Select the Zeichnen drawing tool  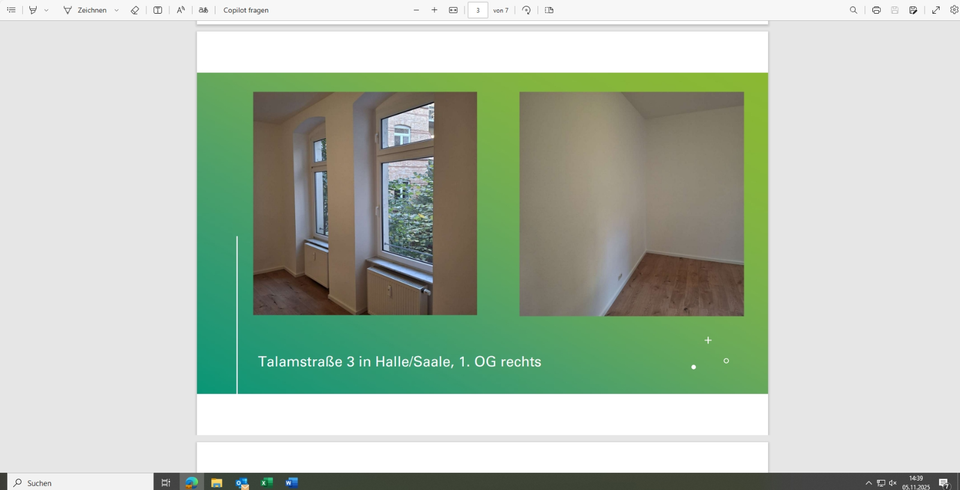(84, 10)
